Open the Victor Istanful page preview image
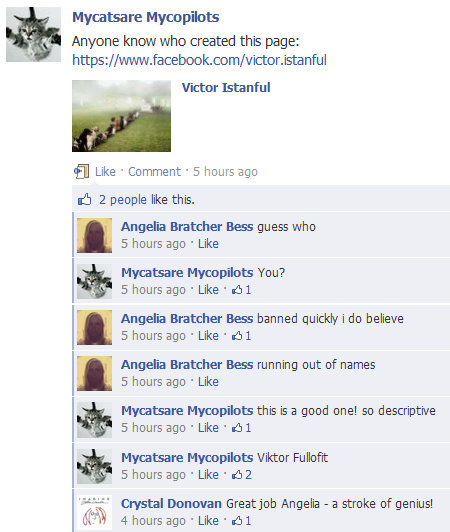450x532 pixels. coord(121,116)
